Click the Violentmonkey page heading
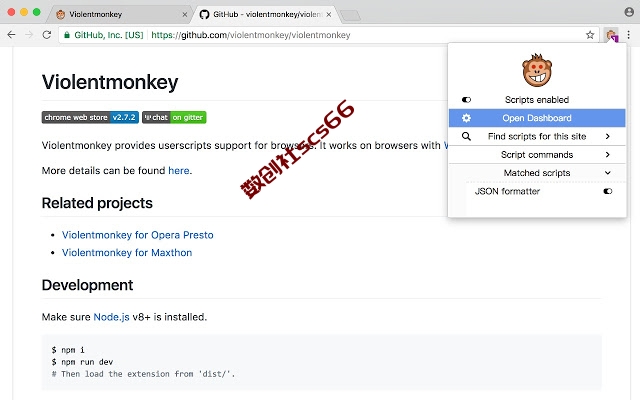640x400 pixels. [x=110, y=82]
